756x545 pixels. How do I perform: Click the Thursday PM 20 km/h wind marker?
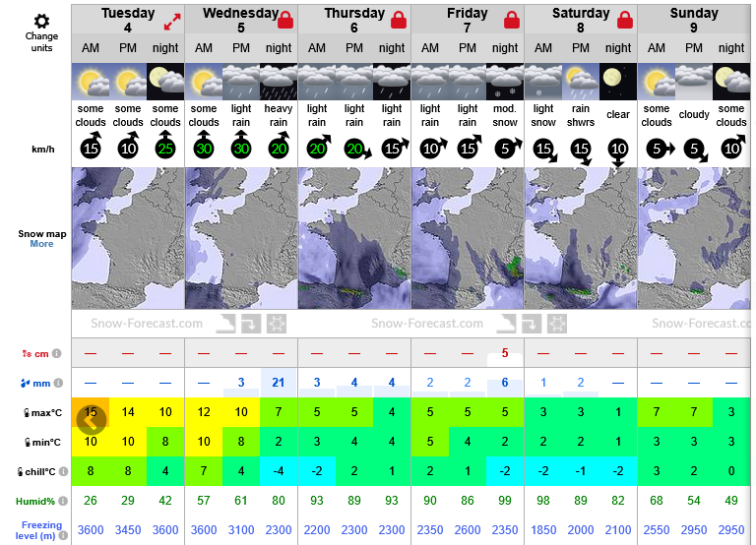point(356,149)
